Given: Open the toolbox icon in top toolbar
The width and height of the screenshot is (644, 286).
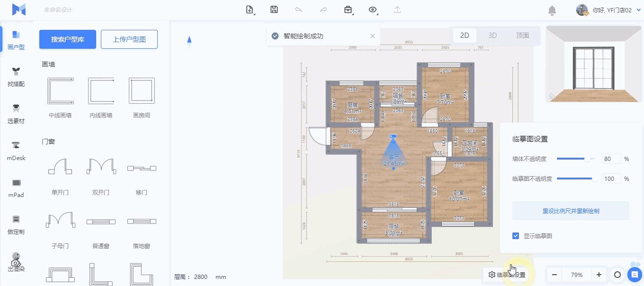Looking at the screenshot, I should coord(348,9).
